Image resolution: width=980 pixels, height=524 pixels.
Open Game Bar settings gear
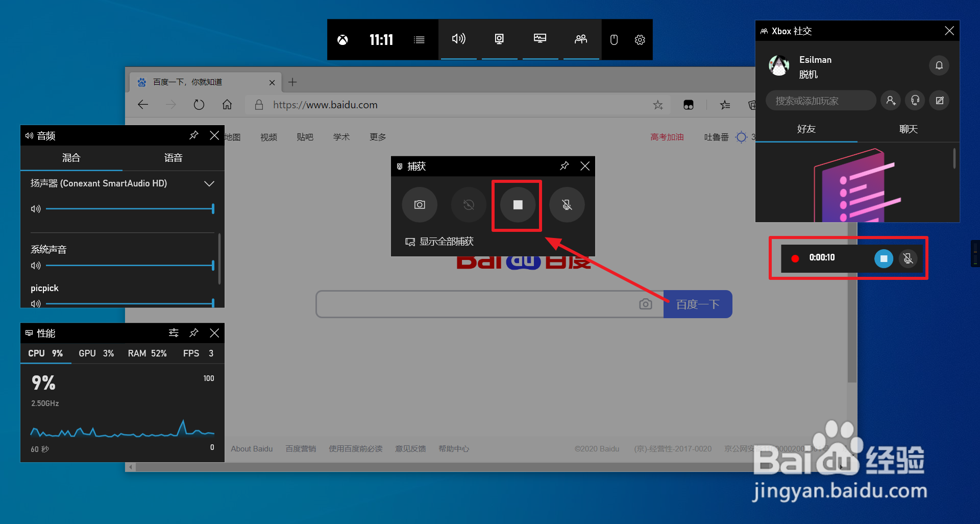(x=640, y=40)
